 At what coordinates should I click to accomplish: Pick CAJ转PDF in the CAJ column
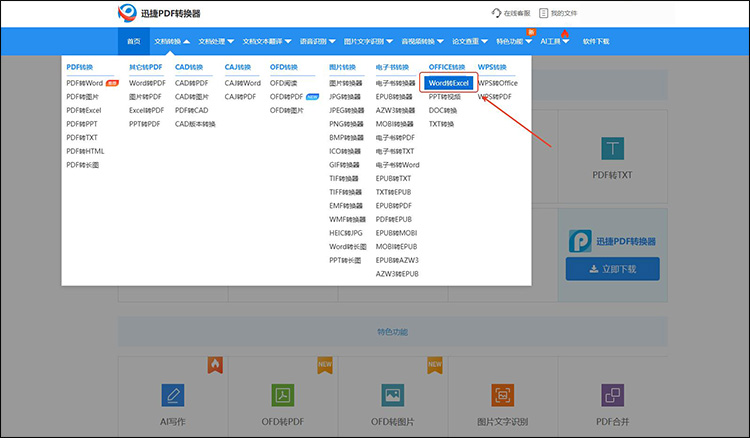click(x=240, y=97)
